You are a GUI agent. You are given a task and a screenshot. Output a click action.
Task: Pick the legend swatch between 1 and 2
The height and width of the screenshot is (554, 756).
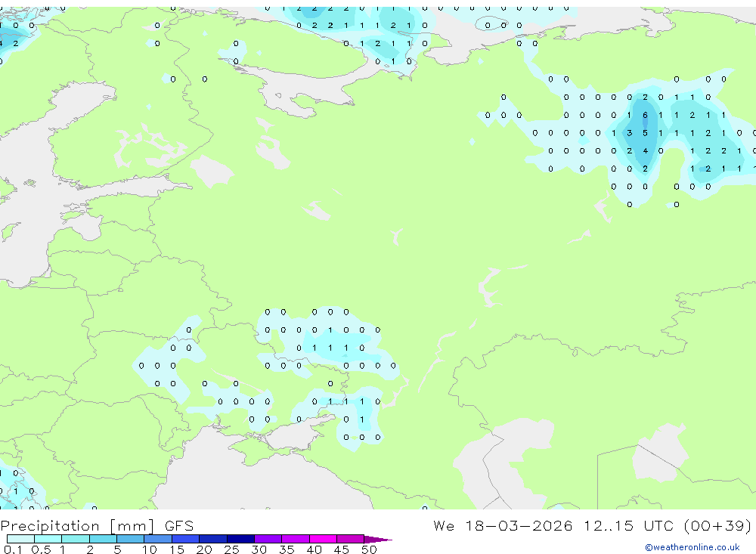[x=76, y=539]
